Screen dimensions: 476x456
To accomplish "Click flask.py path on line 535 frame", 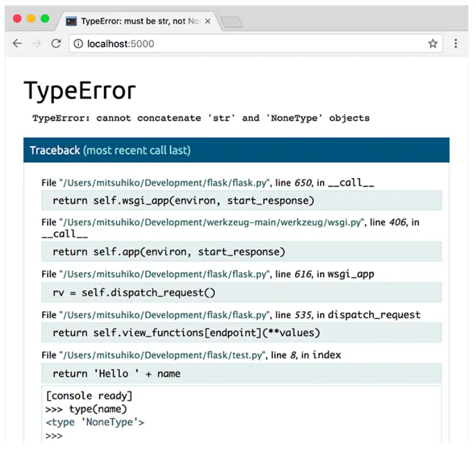I will [164, 315].
